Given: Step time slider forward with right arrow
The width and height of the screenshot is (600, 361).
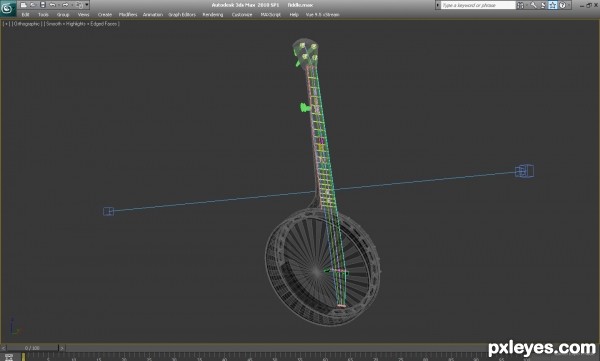Looking at the screenshot, I should pyautogui.click(x=62, y=348).
